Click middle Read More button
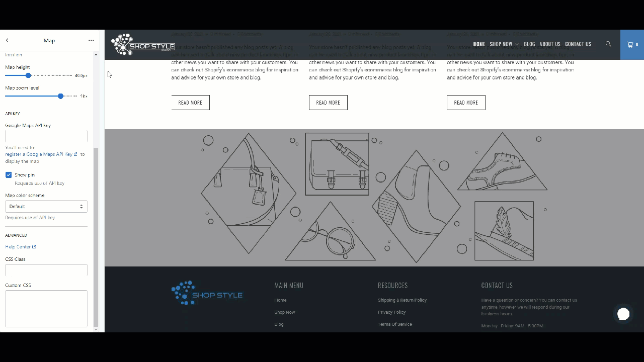The image size is (644, 362). [x=328, y=103]
